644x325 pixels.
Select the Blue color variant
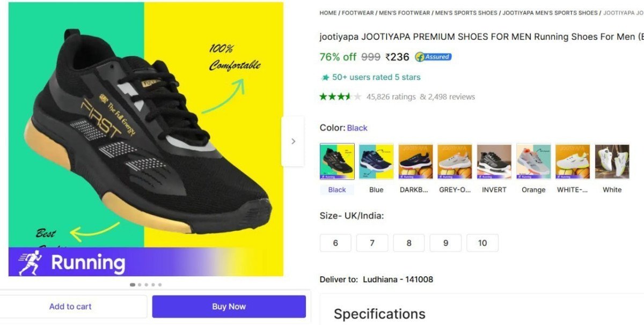(x=376, y=160)
